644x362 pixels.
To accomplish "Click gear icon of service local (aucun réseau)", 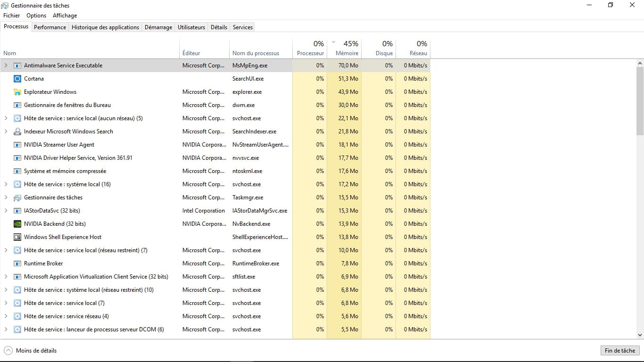I will [17, 118].
